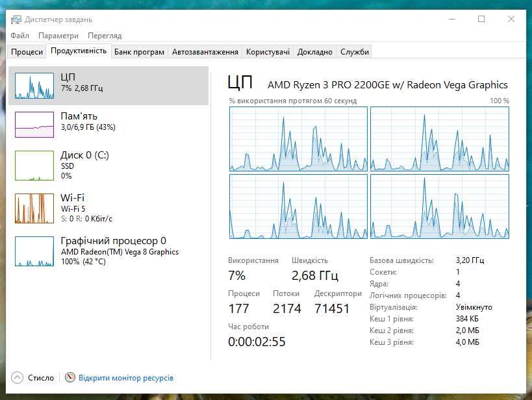
Task: Click the Дескриптори count 71451
Action: pyautogui.click(x=332, y=308)
